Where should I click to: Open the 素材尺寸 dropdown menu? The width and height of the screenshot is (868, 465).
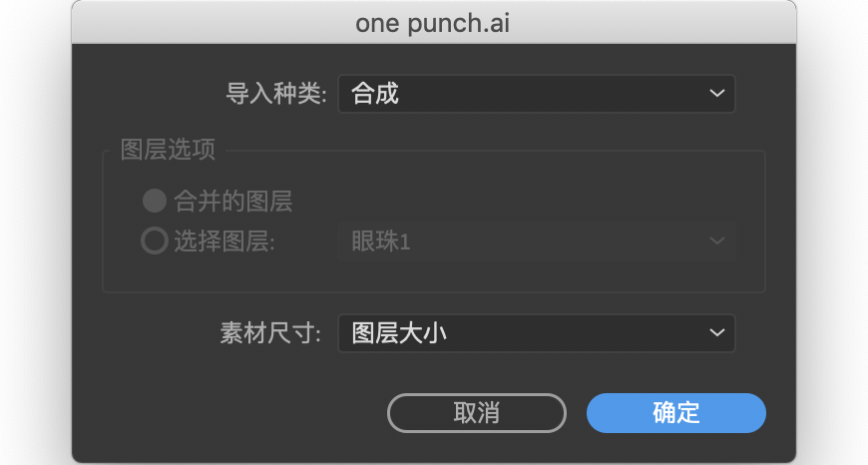pyautogui.click(x=536, y=333)
